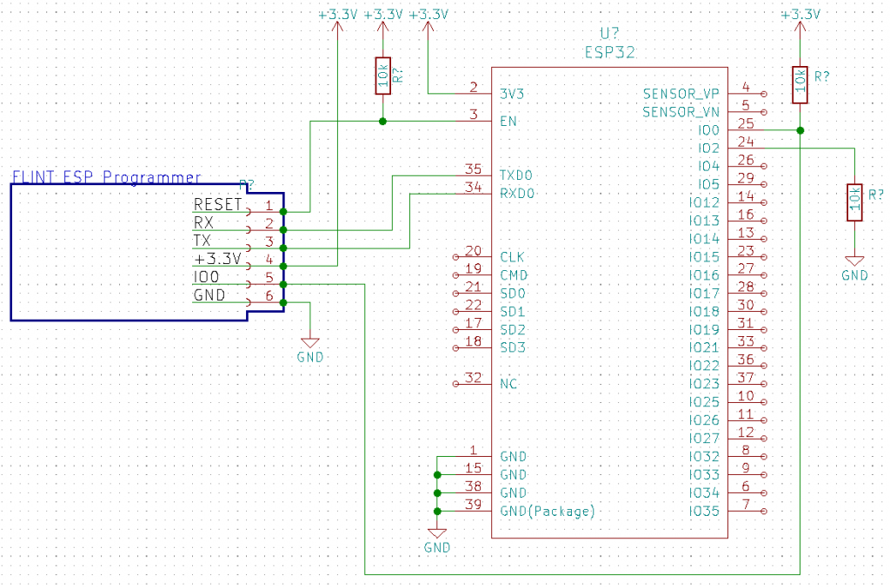
Task: Select the IO14 pin label
Action: point(704,240)
